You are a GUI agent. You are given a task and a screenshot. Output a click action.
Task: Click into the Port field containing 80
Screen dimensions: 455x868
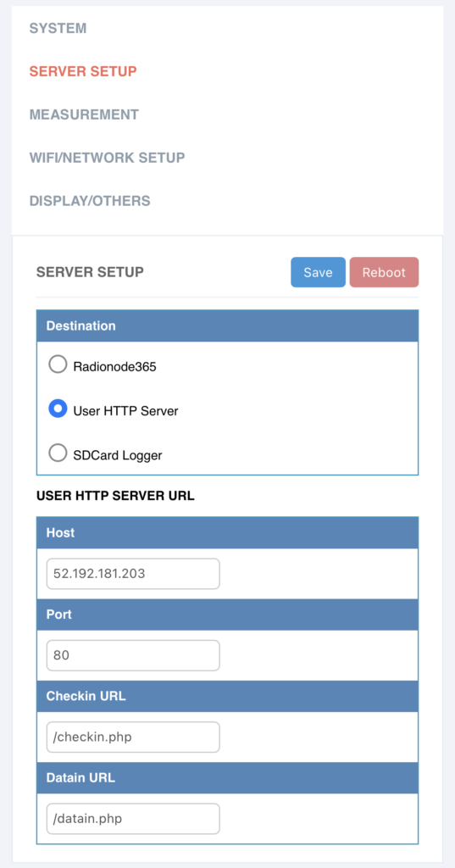pos(133,655)
